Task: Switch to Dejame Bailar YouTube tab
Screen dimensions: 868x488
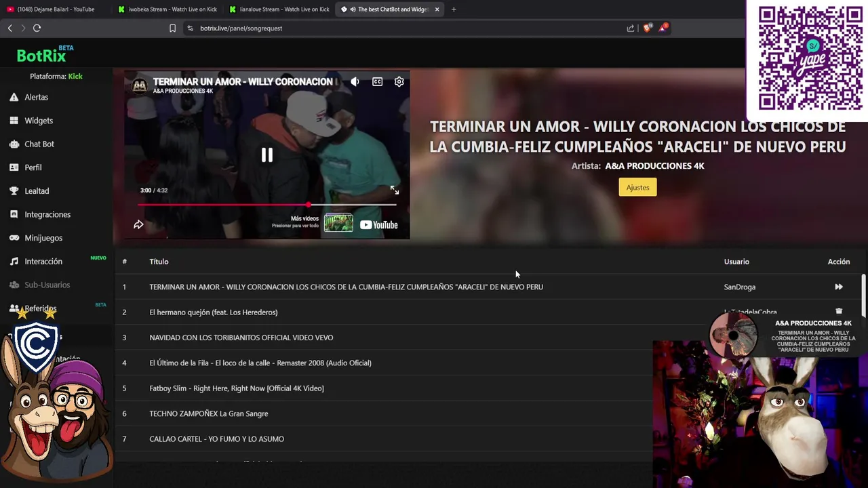Action: [56, 9]
